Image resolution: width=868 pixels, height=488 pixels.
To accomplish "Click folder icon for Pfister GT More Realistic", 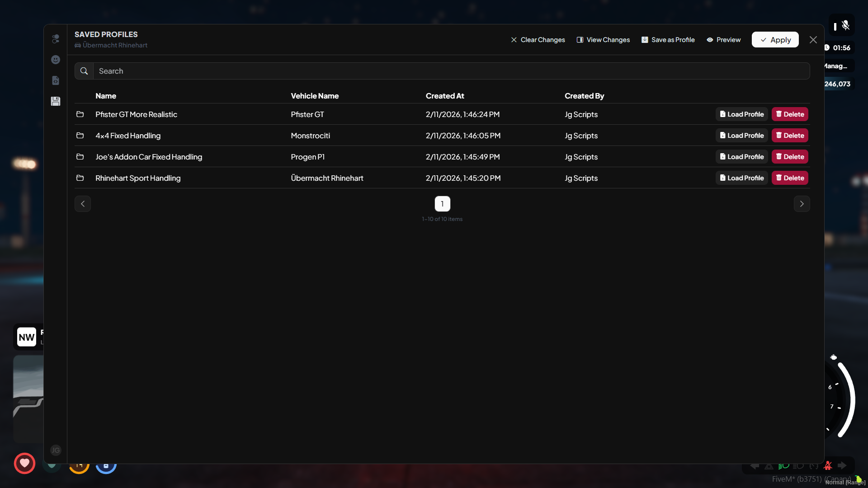I will [80, 114].
